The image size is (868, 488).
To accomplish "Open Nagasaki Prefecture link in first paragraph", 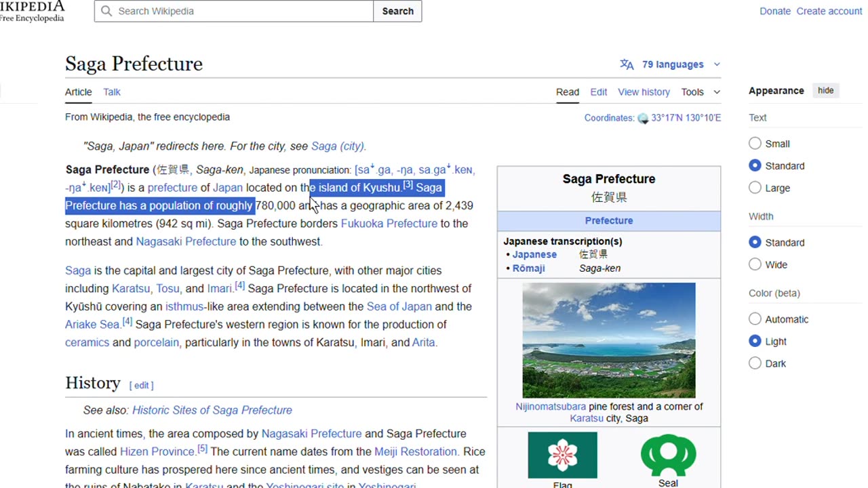I will tap(186, 241).
